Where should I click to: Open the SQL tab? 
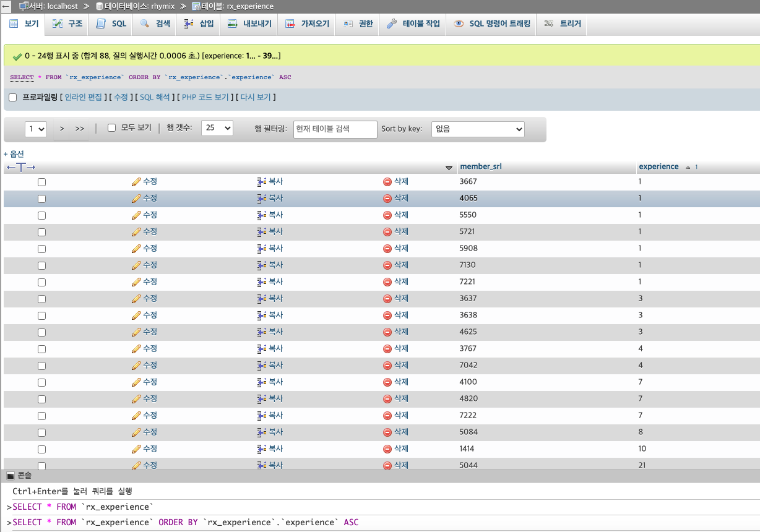[111, 24]
